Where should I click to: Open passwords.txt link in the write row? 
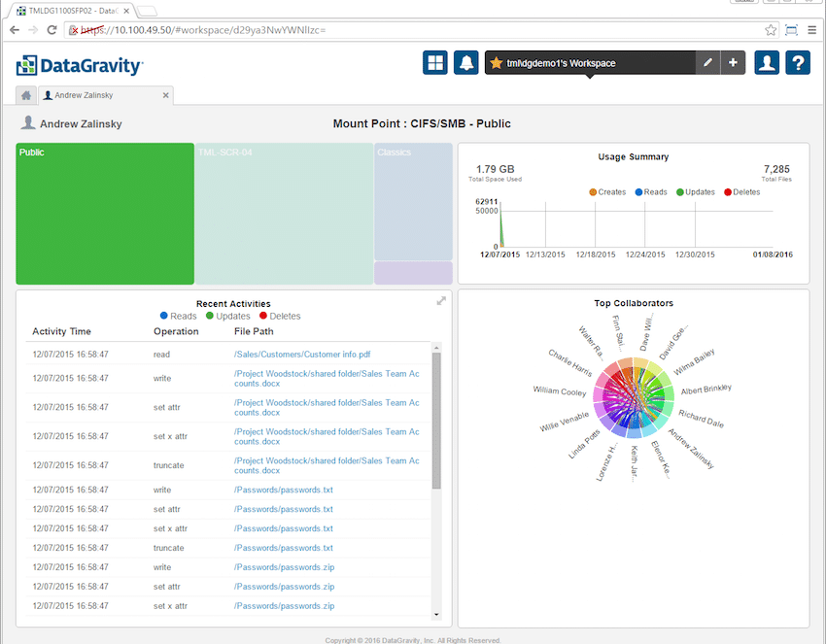tap(284, 490)
